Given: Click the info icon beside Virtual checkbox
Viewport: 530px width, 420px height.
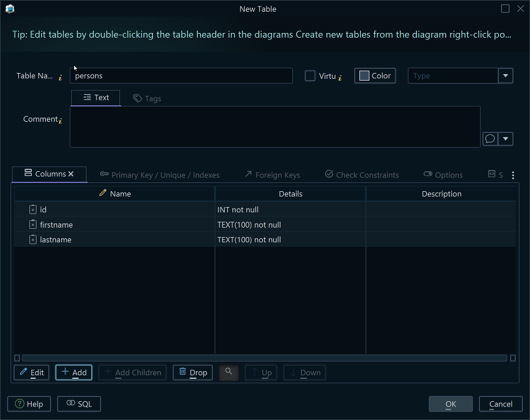Looking at the screenshot, I should pos(340,78).
